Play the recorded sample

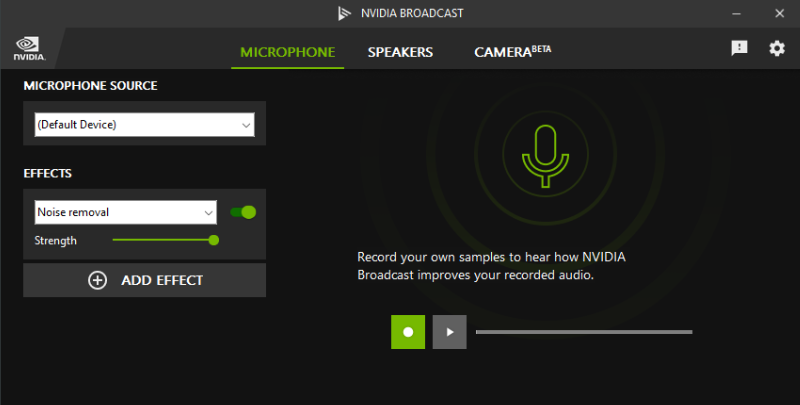click(x=449, y=332)
